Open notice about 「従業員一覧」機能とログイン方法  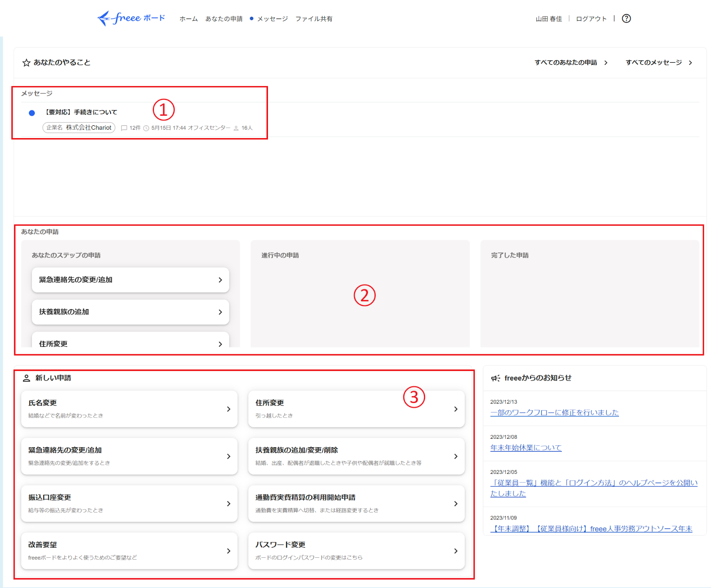[594, 488]
